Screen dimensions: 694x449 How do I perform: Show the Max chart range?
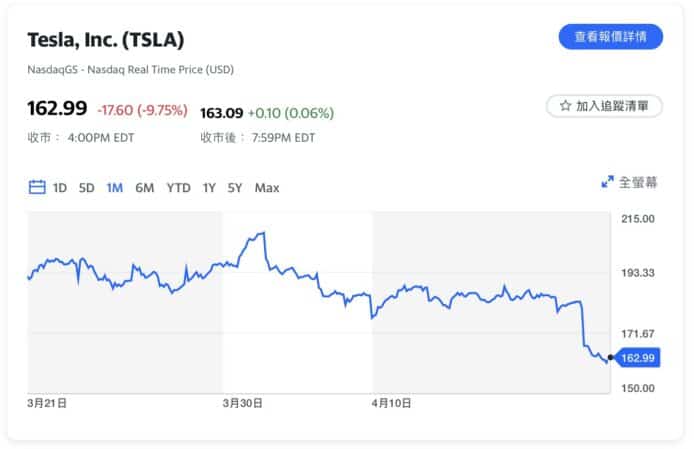tap(267, 187)
